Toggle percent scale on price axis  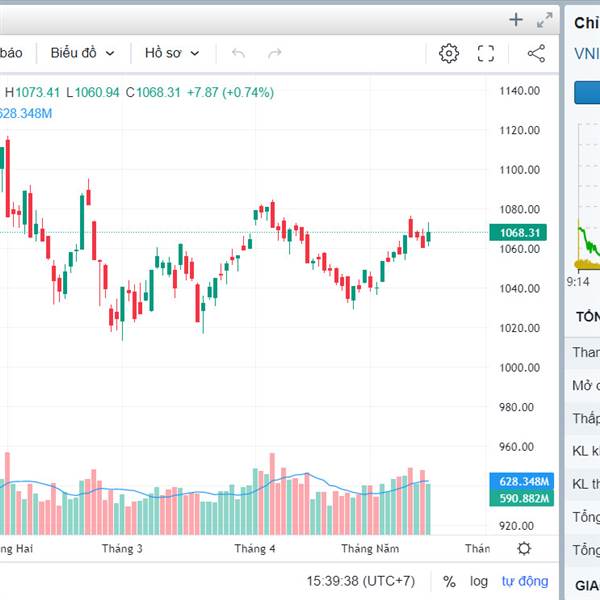pyautogui.click(x=450, y=581)
